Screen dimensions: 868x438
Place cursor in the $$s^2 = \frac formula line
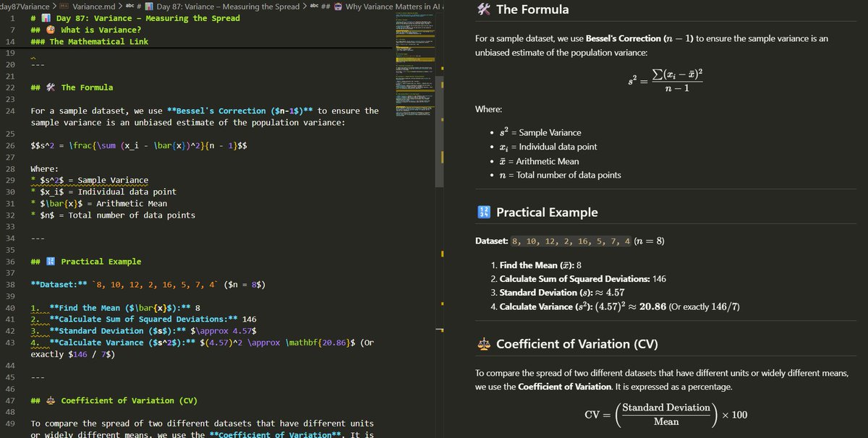[140, 145]
